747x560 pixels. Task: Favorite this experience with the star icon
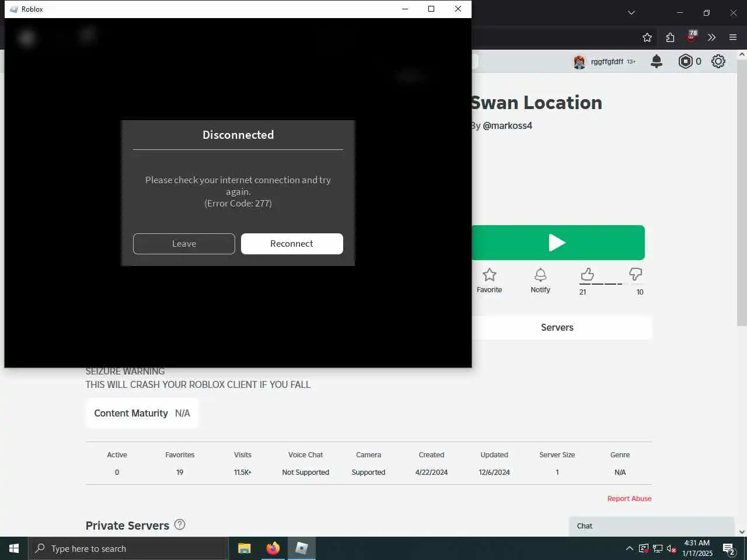pyautogui.click(x=489, y=281)
